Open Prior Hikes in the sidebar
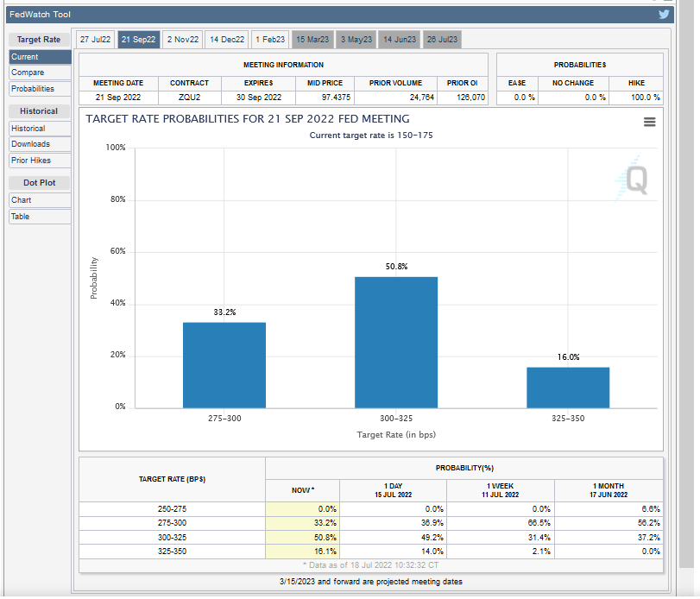 coord(40,161)
